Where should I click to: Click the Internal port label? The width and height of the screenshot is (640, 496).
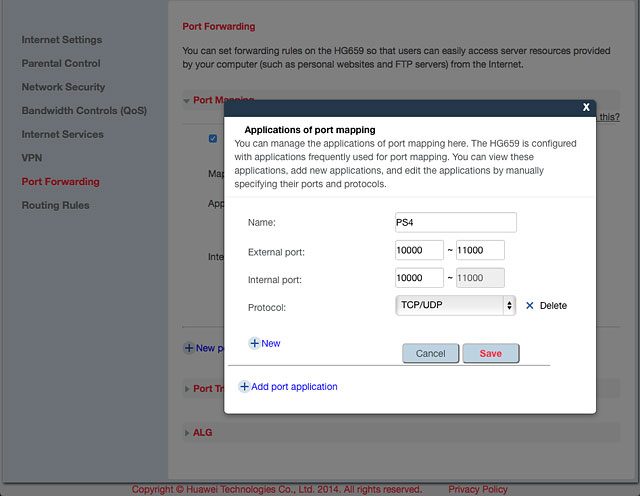click(x=275, y=280)
